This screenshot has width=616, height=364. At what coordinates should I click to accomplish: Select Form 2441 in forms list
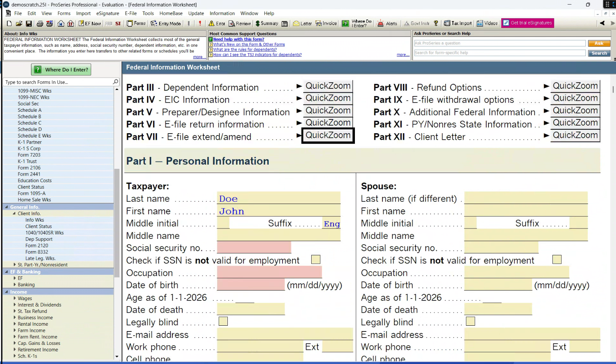tap(29, 174)
